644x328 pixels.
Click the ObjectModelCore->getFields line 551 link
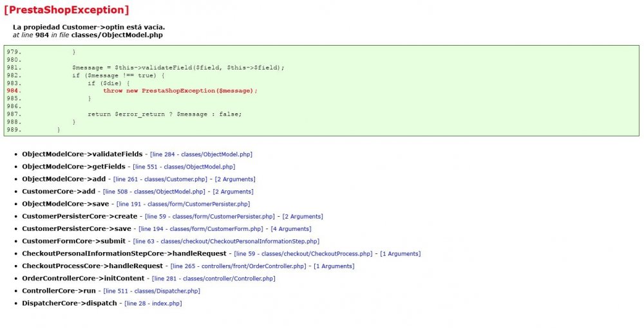184,167
